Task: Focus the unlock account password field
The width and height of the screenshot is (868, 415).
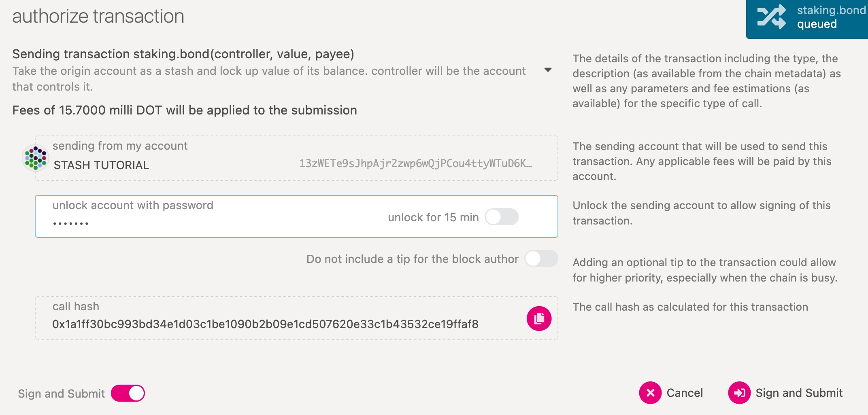Action: point(202,223)
